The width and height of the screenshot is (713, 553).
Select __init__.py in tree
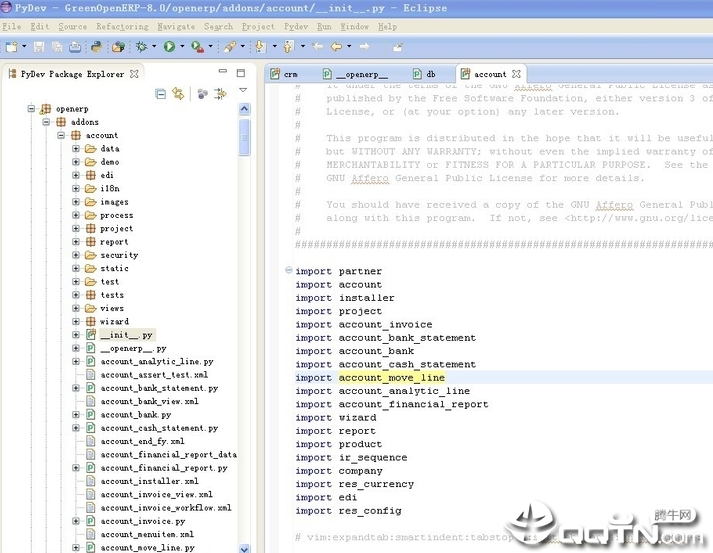pyautogui.click(x=126, y=335)
